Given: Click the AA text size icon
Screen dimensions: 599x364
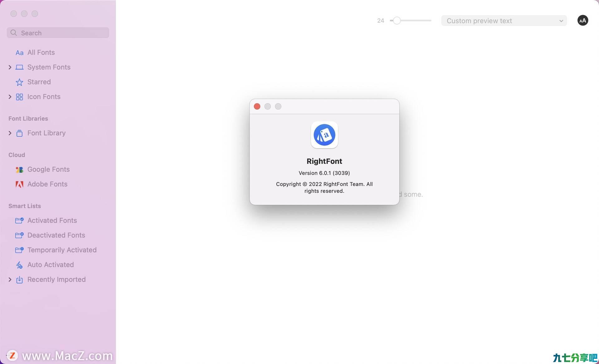Looking at the screenshot, I should pyautogui.click(x=582, y=21).
